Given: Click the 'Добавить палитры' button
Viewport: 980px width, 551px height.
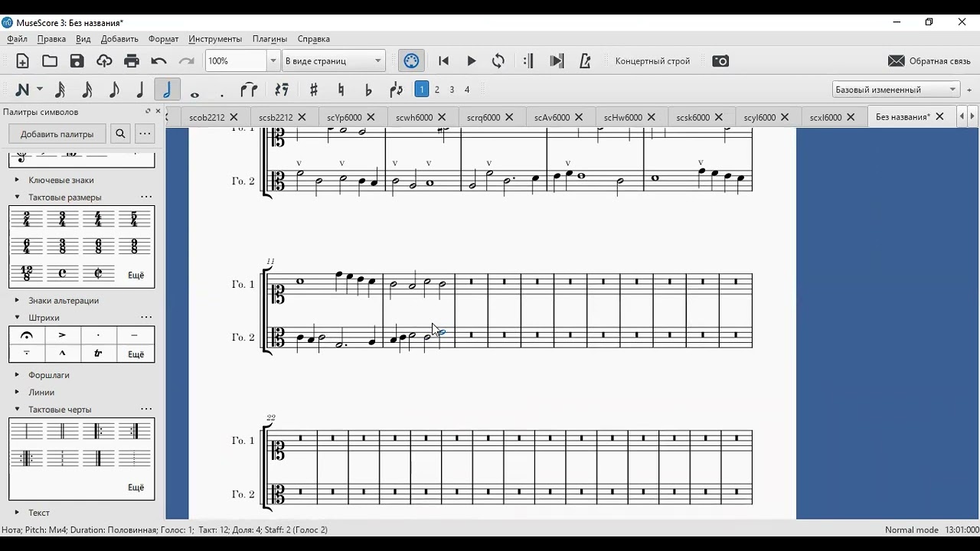Looking at the screenshot, I should 57,134.
